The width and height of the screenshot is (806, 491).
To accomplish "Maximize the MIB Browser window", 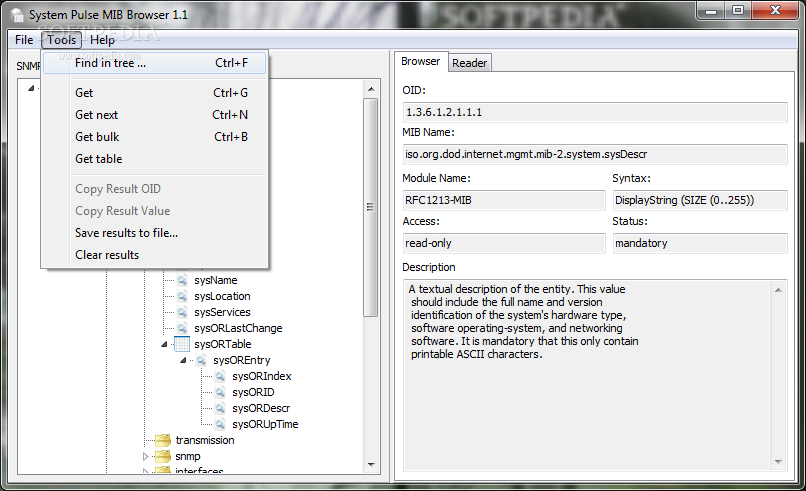I will (738, 10).
